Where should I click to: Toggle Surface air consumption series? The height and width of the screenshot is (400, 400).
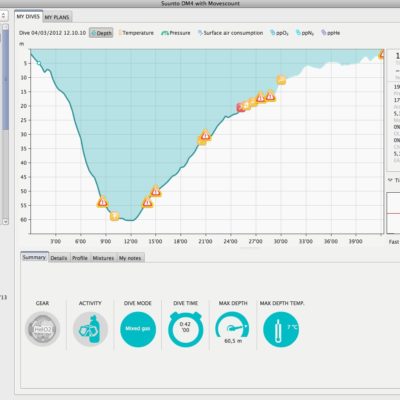(230, 33)
